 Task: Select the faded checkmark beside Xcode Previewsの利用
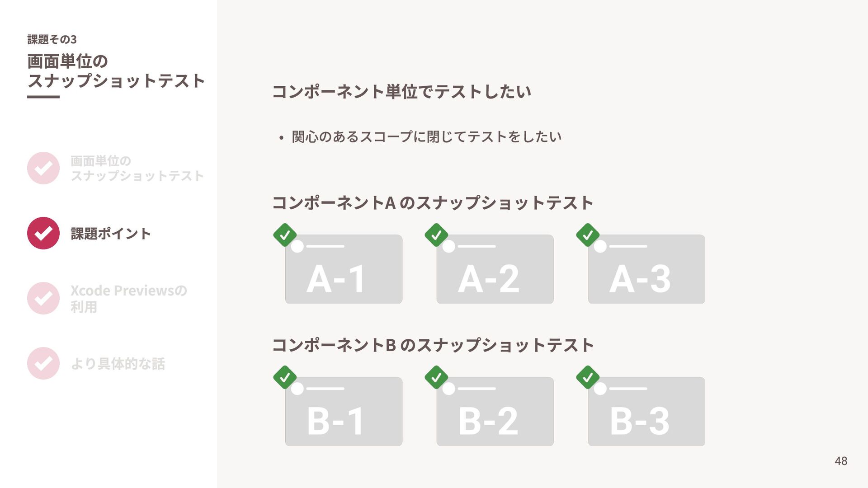tap(43, 298)
